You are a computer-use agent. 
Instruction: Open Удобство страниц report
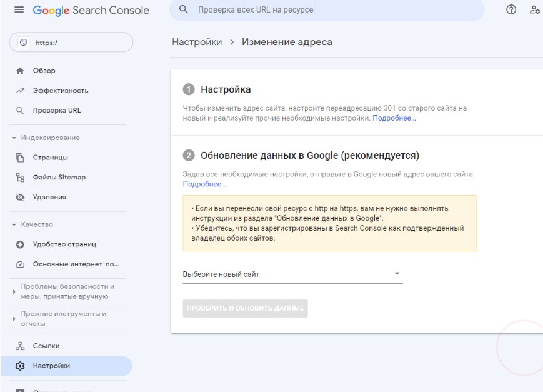66,244
